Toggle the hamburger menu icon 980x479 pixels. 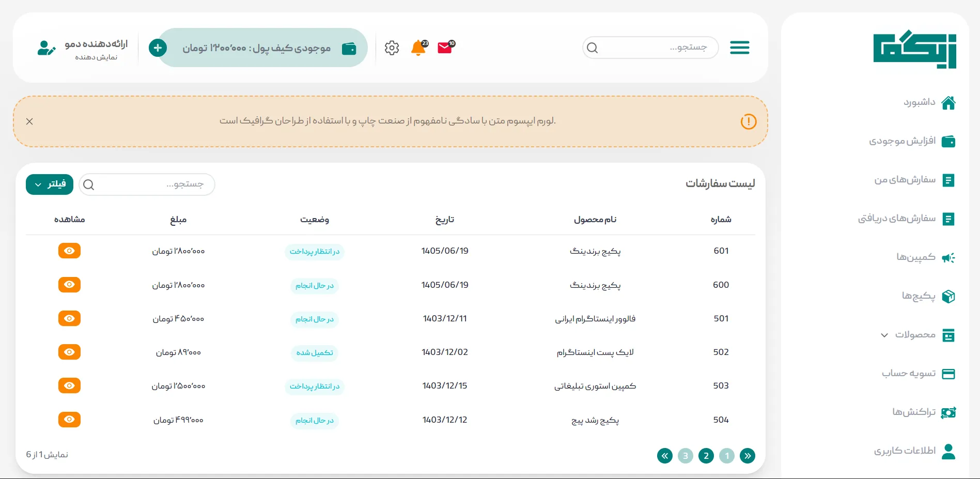pos(739,48)
